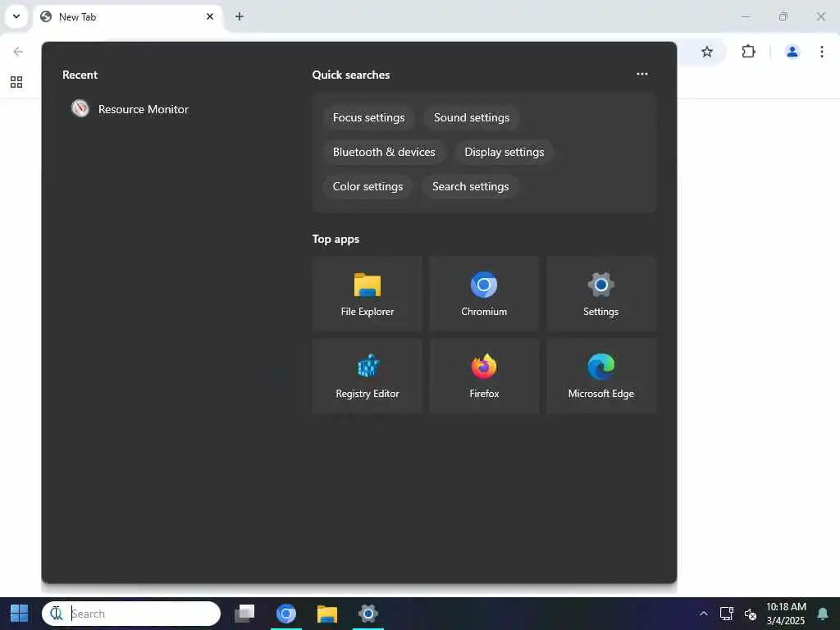Open Resource Monitor from Recent list
Viewport: 840px width, 630px height.
[130, 109]
